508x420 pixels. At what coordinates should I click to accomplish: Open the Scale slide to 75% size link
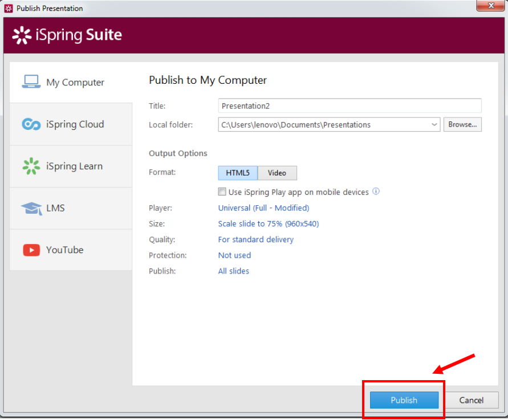click(269, 224)
